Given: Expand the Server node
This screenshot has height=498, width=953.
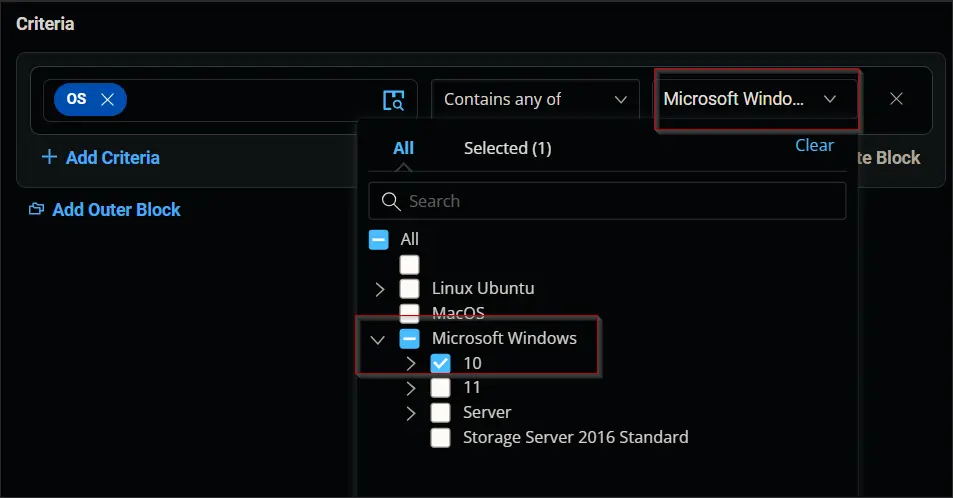Looking at the screenshot, I should coord(411,413).
